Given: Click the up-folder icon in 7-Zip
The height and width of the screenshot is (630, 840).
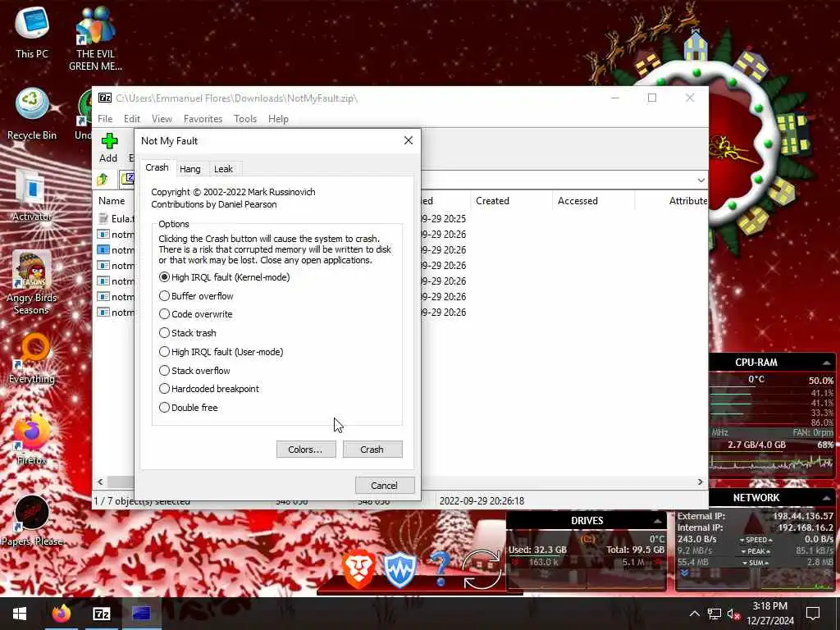Looking at the screenshot, I should 103,180.
